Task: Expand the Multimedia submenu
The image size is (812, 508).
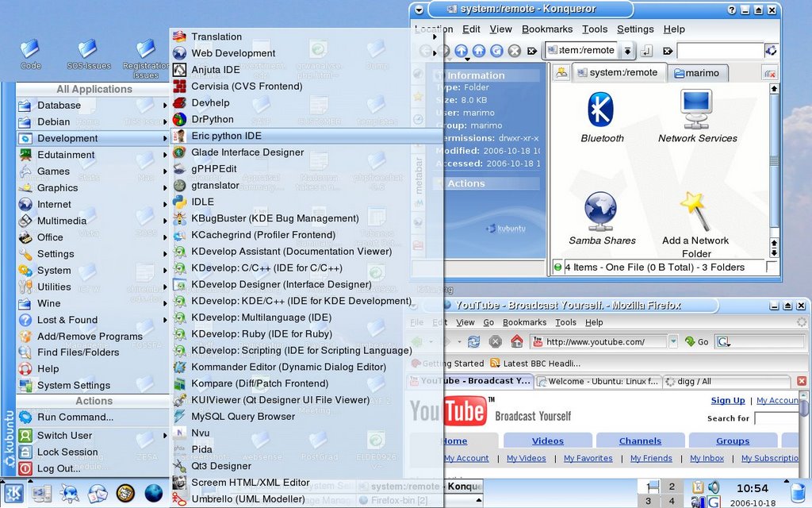Action: [x=93, y=221]
